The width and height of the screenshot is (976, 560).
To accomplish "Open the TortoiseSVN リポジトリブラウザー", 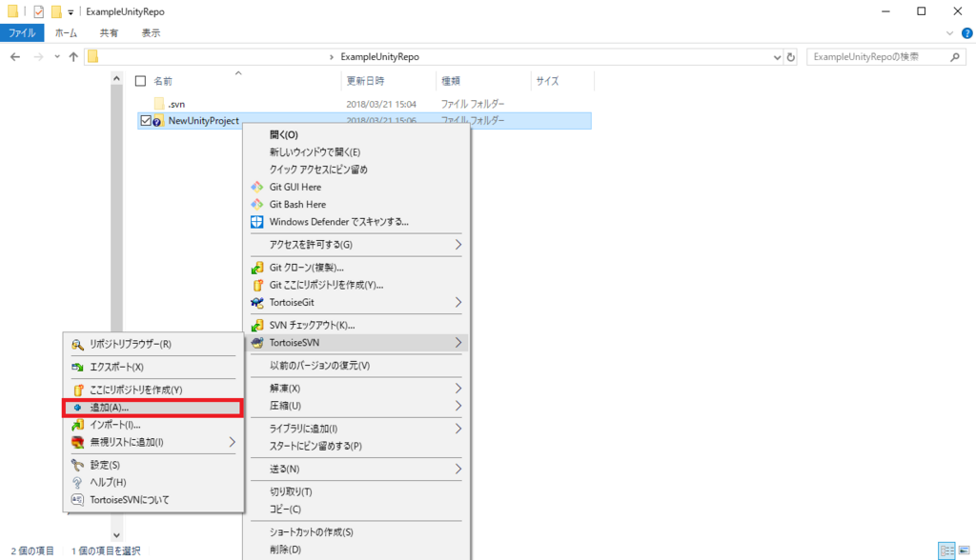I will 139,342.
